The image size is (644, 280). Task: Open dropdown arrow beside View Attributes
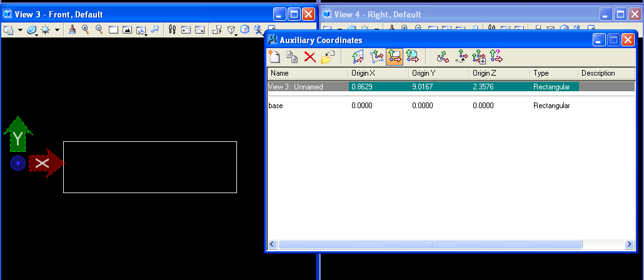click(20, 30)
